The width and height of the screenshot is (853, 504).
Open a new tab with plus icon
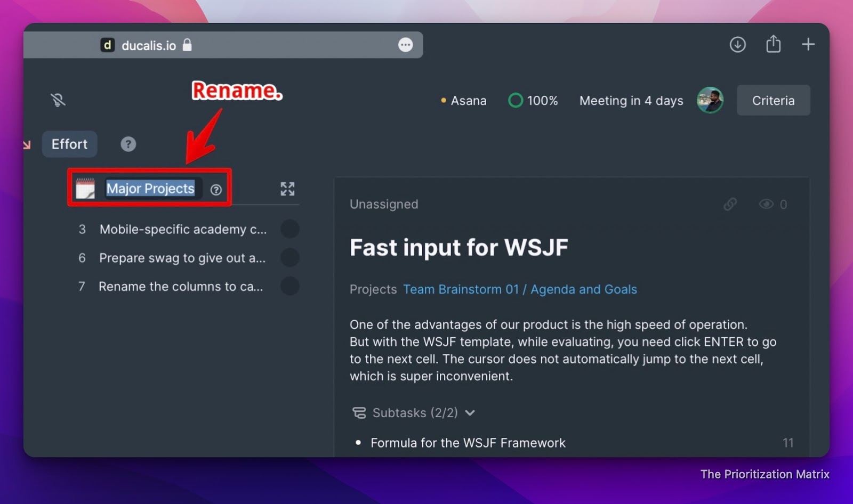[x=808, y=44]
